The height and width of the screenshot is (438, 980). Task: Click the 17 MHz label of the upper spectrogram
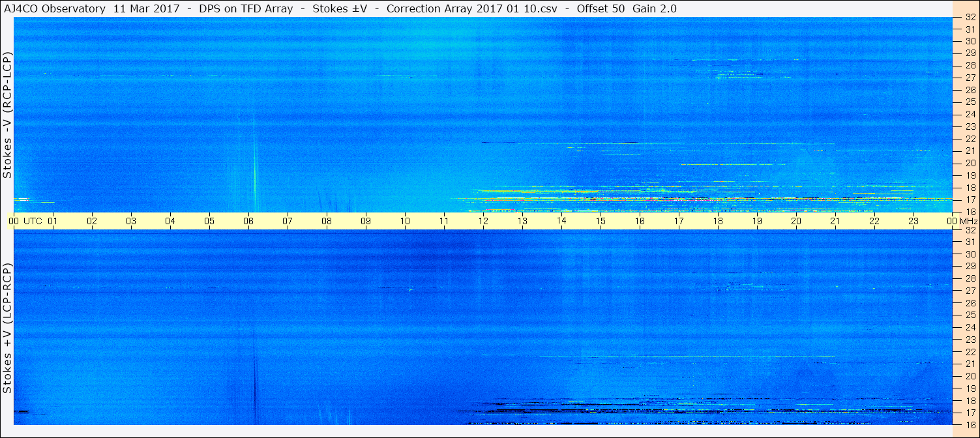coord(970,199)
